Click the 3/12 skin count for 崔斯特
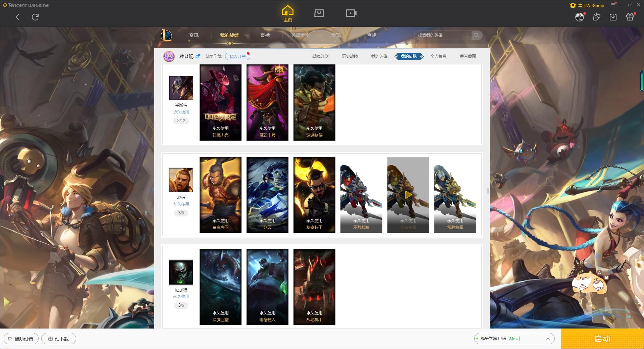Image resolution: width=644 pixels, height=349 pixels. (x=181, y=121)
